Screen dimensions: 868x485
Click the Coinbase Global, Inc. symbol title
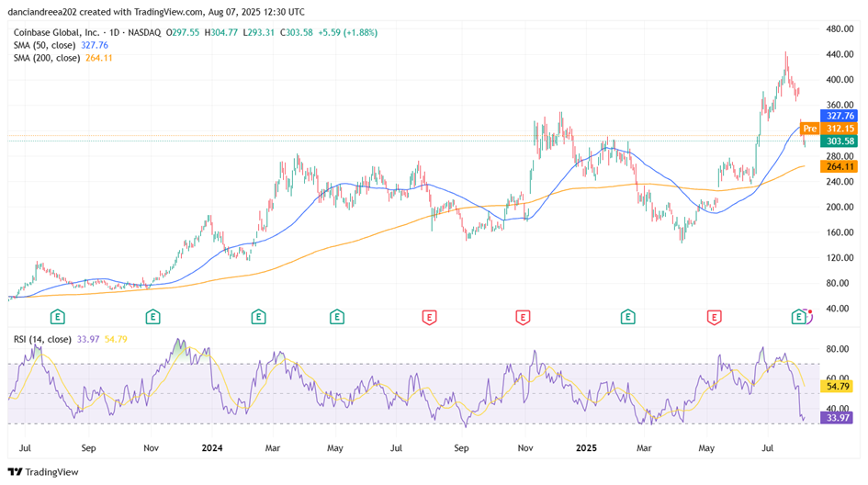[61, 32]
